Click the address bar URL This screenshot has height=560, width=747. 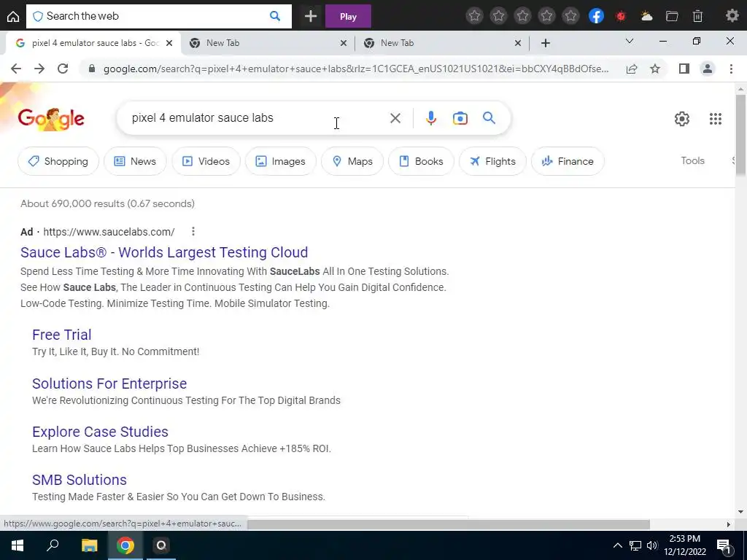(x=356, y=69)
